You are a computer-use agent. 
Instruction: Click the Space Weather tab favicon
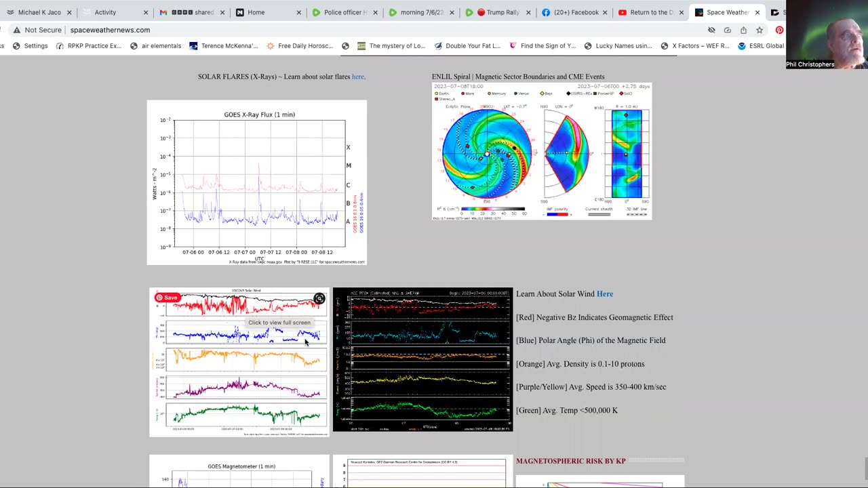coord(699,12)
